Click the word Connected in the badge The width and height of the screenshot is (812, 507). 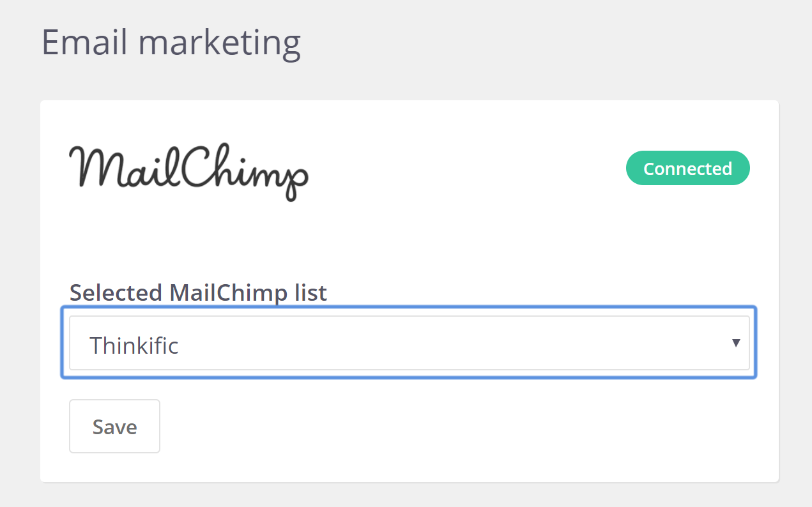(687, 169)
